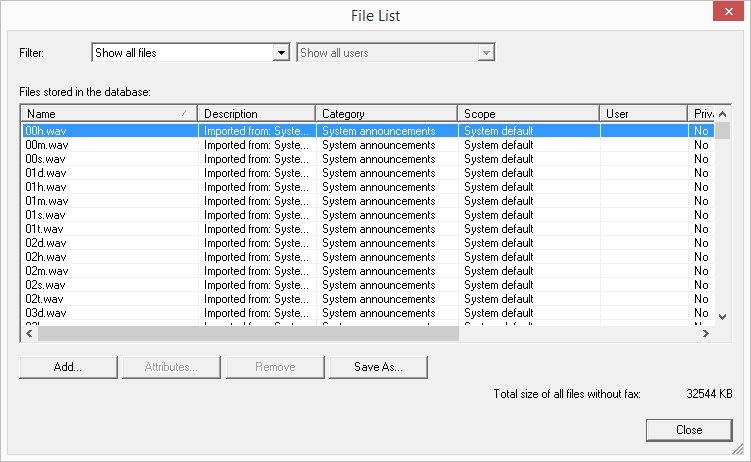Screen dimensions: 751x462
Task: Open the Show all files filter dropdown
Action: pos(281,53)
